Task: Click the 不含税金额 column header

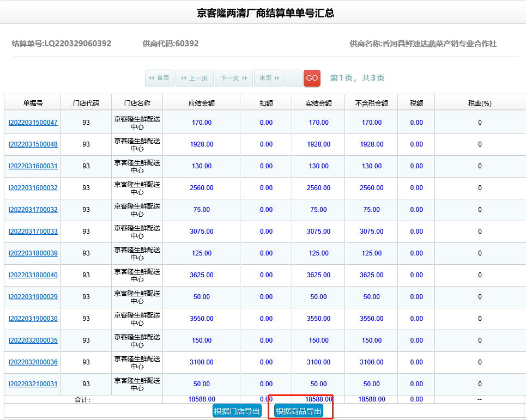Action: (372, 104)
